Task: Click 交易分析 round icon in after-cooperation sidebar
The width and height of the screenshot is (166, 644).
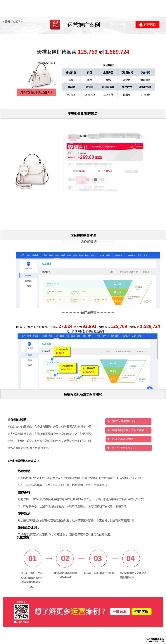Action: (x=29, y=344)
